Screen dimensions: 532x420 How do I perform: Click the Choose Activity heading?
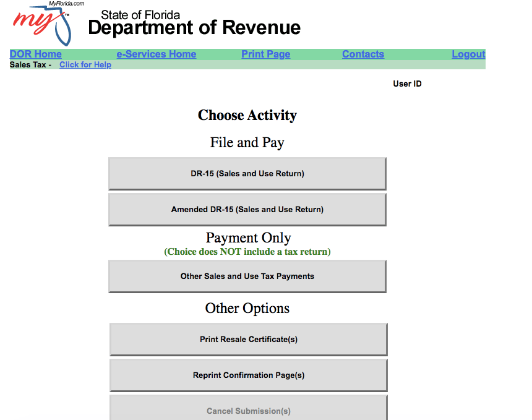tap(247, 115)
